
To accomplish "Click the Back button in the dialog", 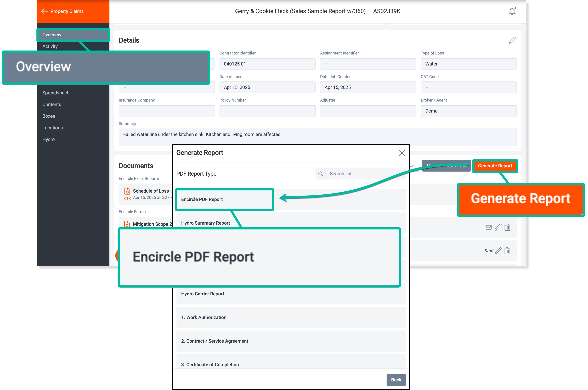I will pos(396,380).
